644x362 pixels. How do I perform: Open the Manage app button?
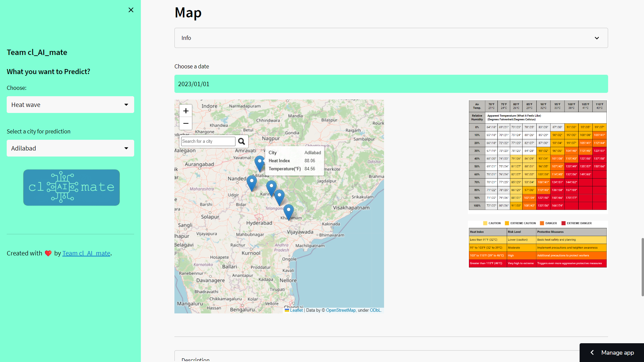coord(612,353)
